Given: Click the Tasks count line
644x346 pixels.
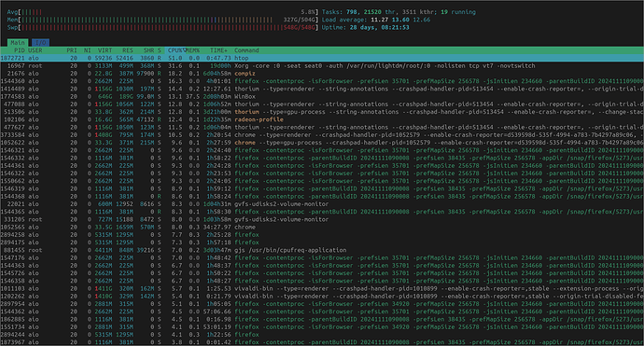Looking at the screenshot, I should 399,12.
